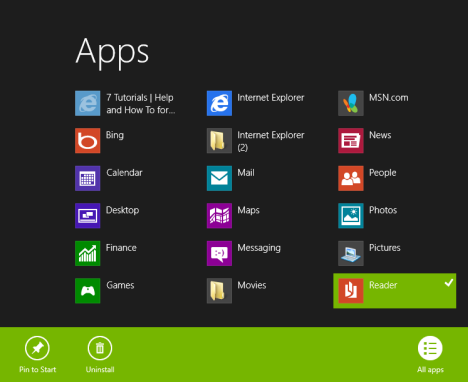Viewport: 468px width, 382px height.
Task: Open the Calendar app icon
Action: [87, 178]
